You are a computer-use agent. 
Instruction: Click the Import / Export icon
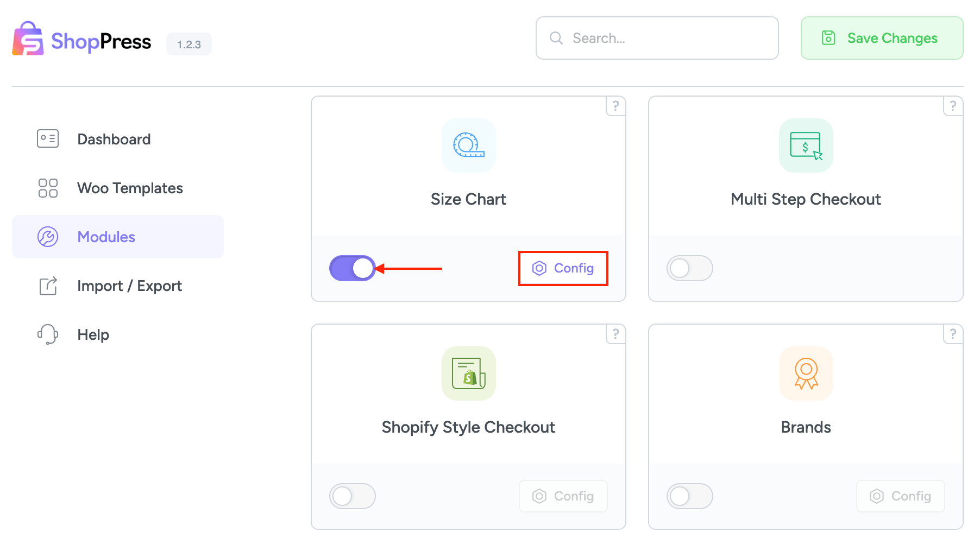tap(47, 286)
